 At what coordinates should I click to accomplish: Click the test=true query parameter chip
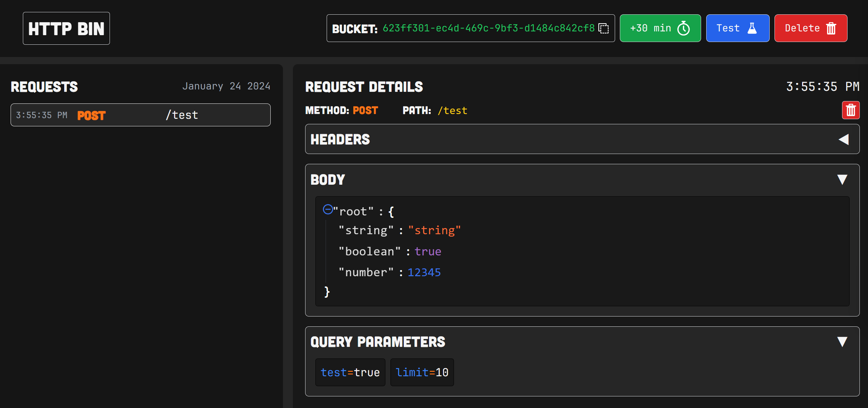[350, 372]
